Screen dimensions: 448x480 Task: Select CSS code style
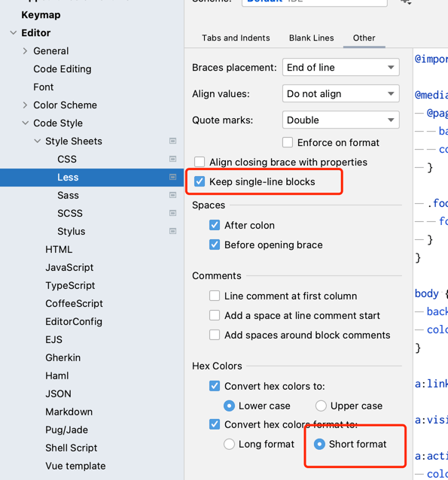(x=67, y=159)
